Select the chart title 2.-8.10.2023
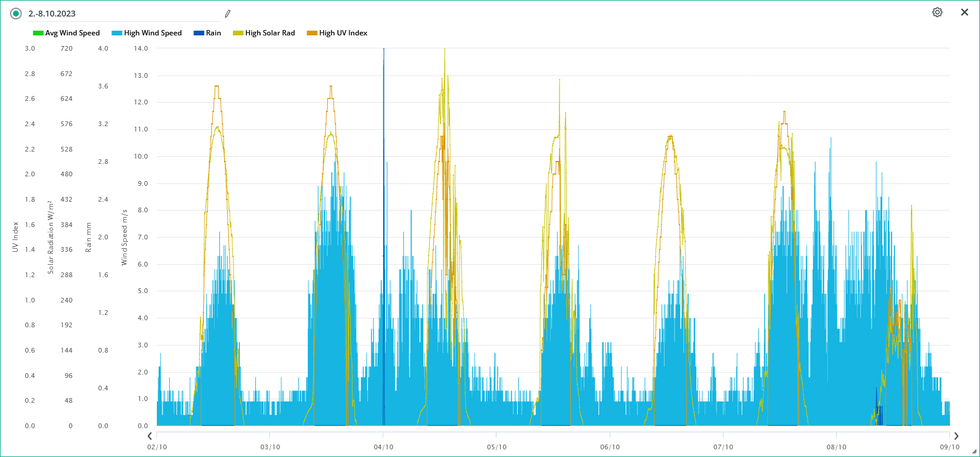Viewport: 980px width, 457px height. [x=52, y=14]
